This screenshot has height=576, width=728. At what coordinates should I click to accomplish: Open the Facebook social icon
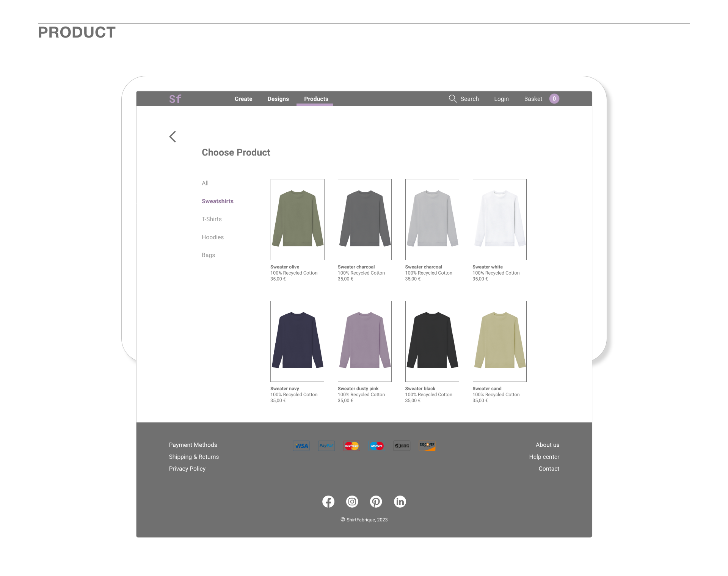click(x=328, y=502)
